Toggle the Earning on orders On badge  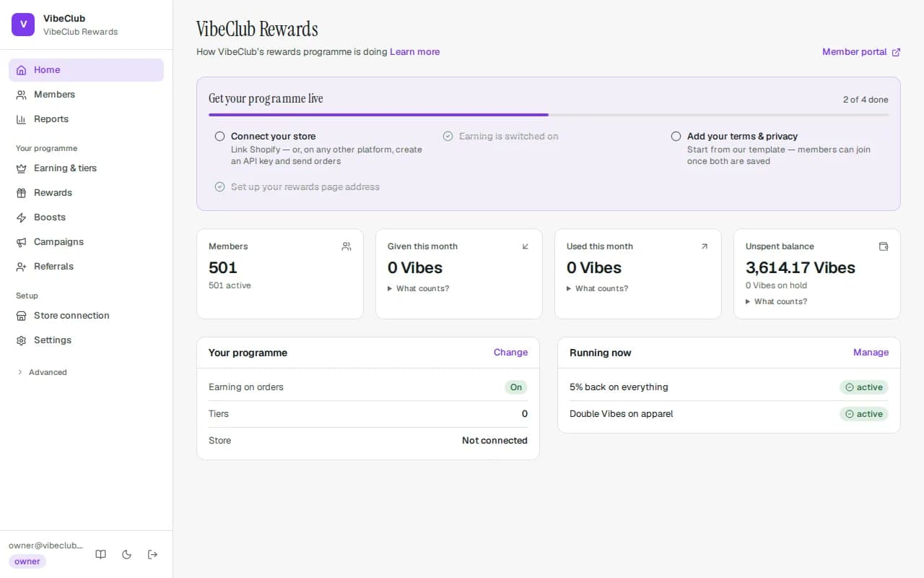516,387
